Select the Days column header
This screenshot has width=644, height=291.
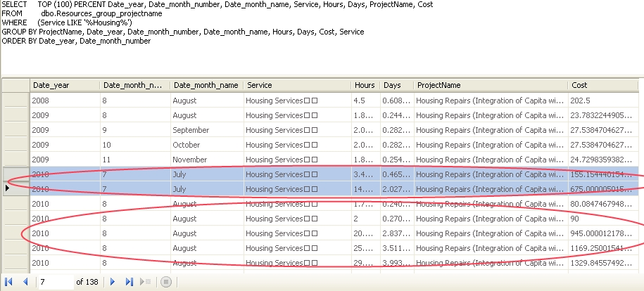coord(396,85)
